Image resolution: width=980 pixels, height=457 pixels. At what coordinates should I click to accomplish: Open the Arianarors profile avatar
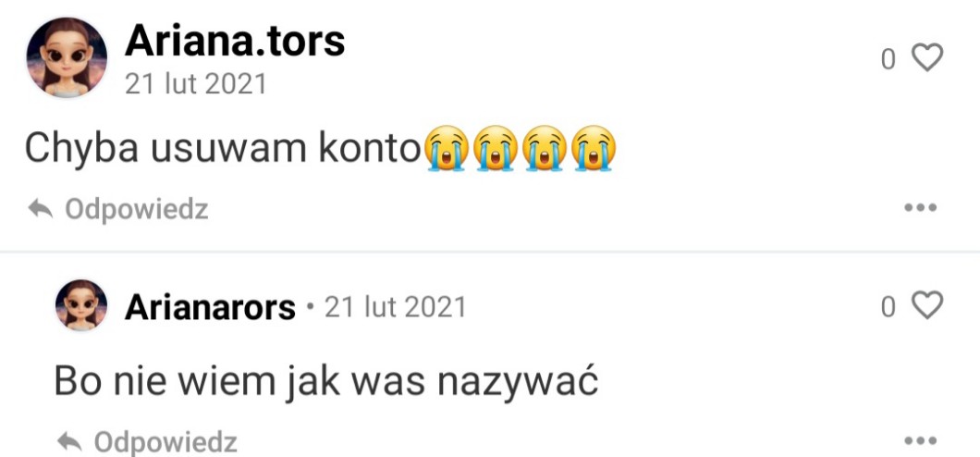[x=81, y=305]
